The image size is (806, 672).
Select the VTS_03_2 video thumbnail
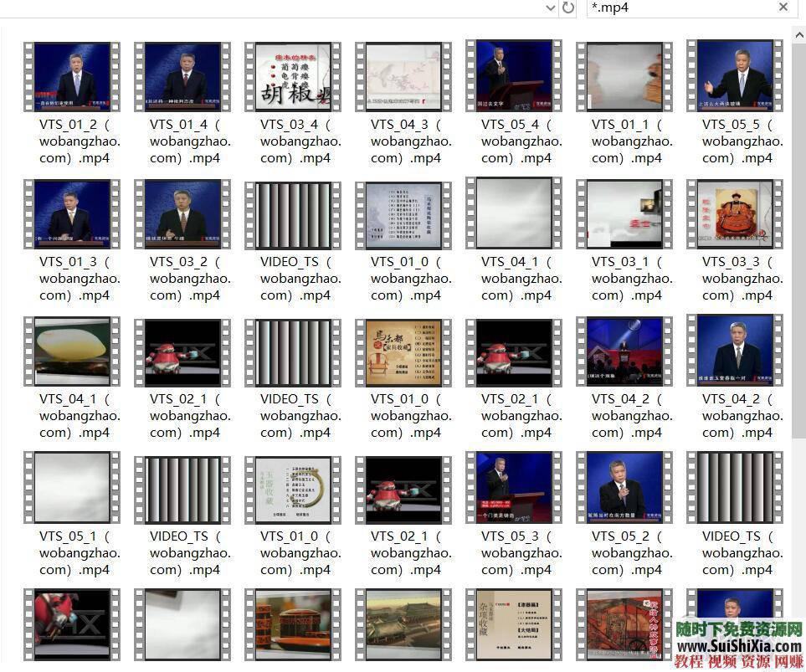click(182, 214)
